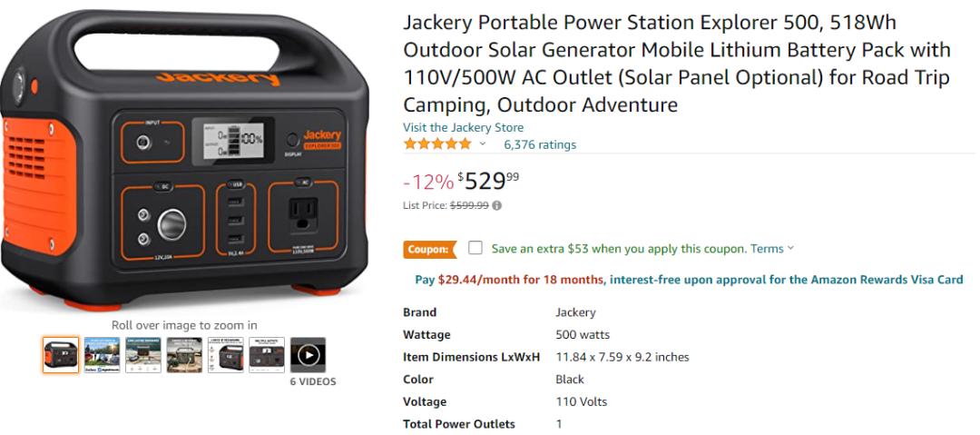Select the fourth thumbnail on wood stump
980x435 pixels.
click(184, 355)
